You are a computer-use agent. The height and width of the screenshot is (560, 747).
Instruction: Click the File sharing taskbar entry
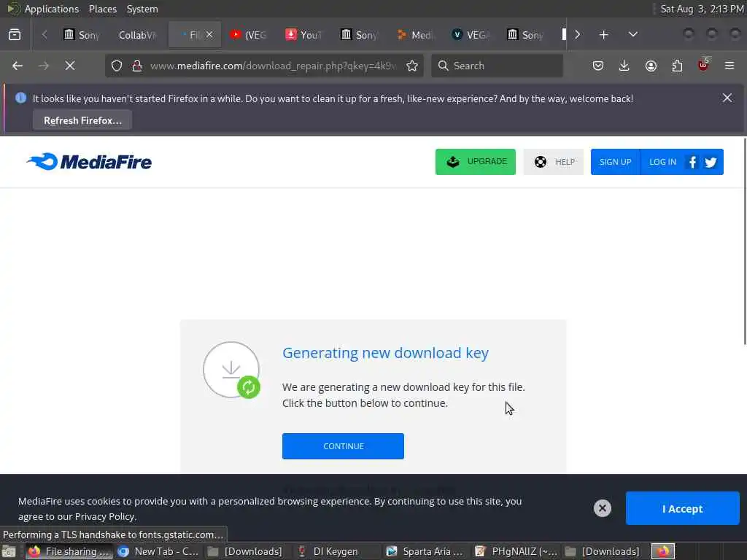[x=69, y=551]
